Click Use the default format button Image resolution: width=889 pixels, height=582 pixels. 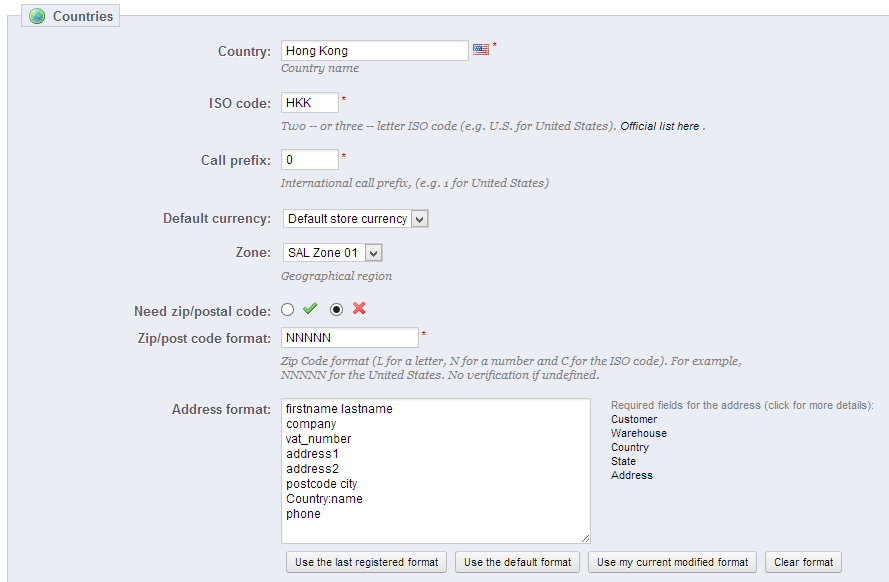(517, 562)
